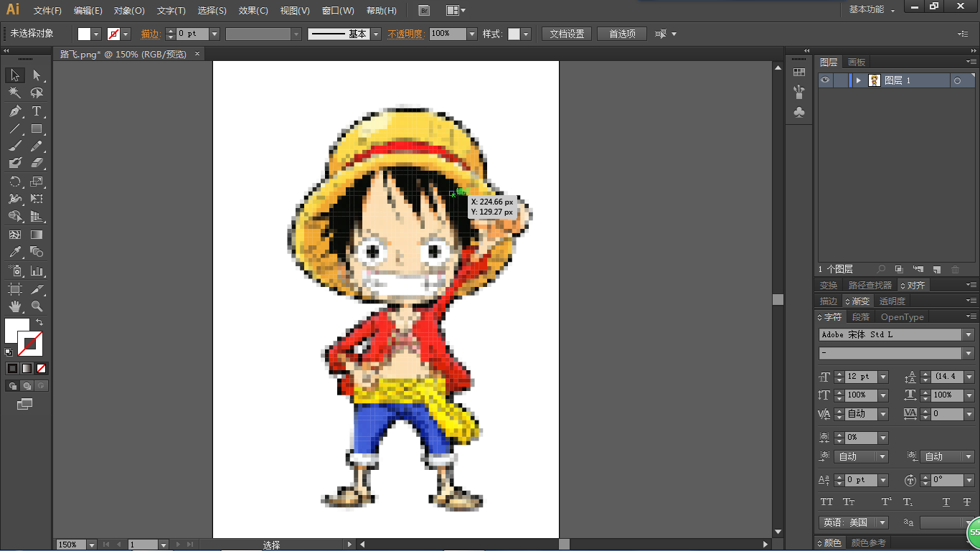Toggle visibility eye of 图层 1
The image size is (980, 551).
coord(825,80)
